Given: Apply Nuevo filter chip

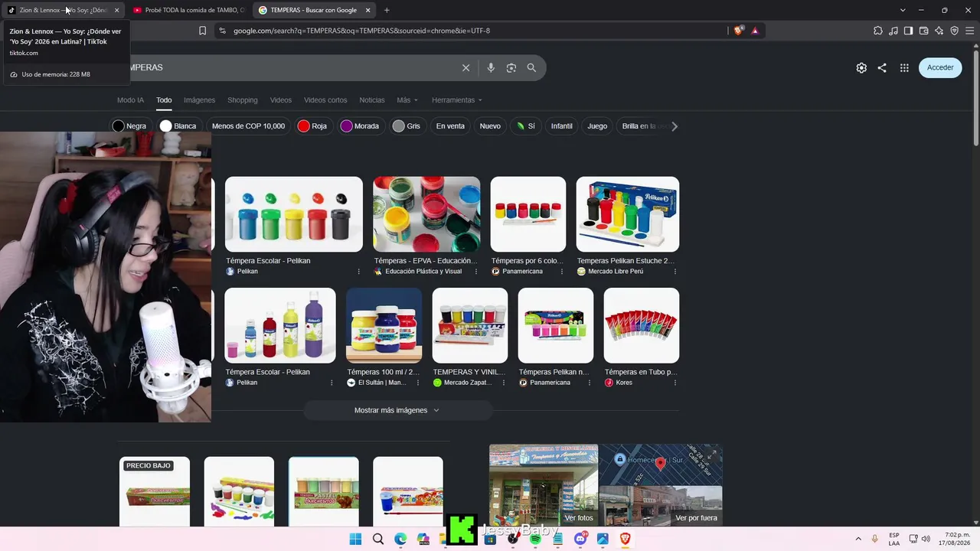Looking at the screenshot, I should [x=490, y=126].
